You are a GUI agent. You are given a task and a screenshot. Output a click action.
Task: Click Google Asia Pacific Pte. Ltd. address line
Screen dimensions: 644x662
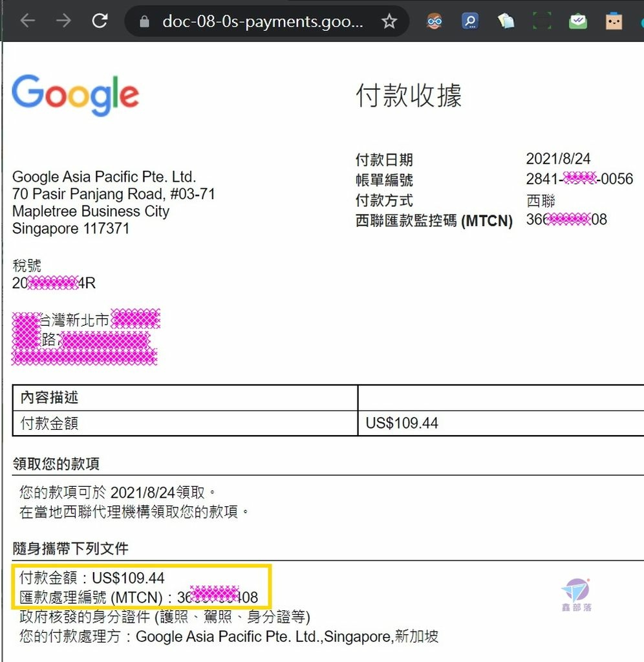tap(104, 176)
